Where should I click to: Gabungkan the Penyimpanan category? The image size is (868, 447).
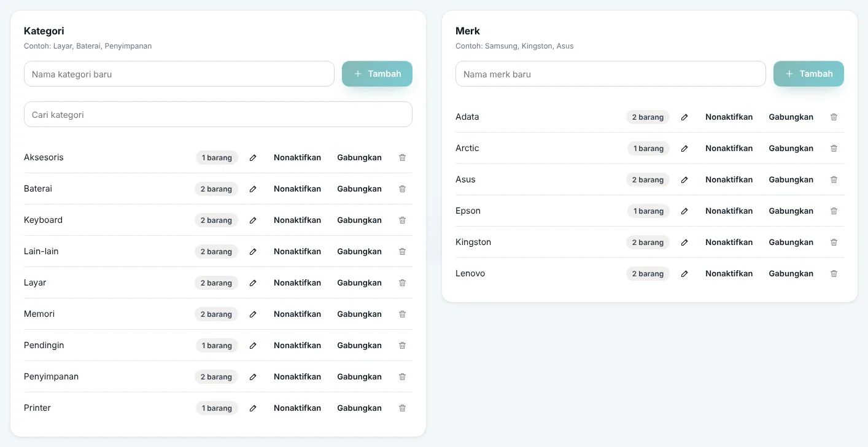coord(359,377)
